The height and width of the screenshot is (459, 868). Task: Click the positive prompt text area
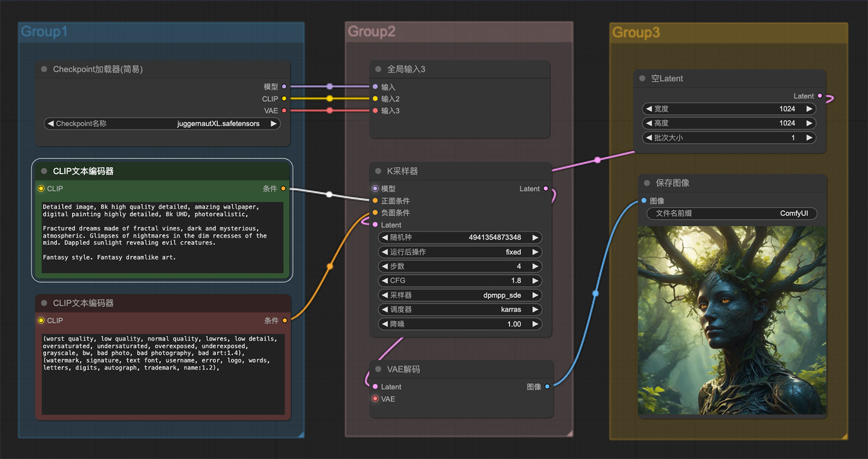[x=163, y=237]
